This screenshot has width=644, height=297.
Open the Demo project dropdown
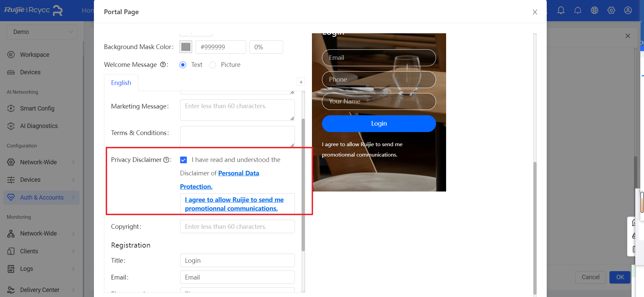tap(42, 32)
